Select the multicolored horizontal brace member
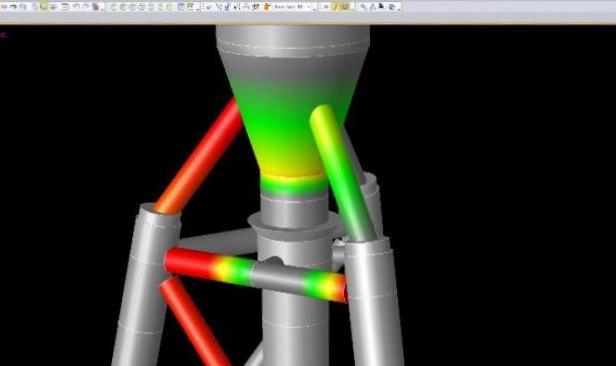616x366 pixels. coord(256,275)
